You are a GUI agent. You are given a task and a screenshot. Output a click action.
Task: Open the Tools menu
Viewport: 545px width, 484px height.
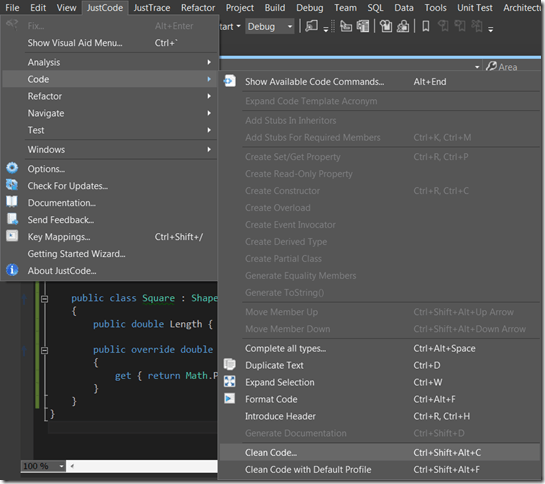click(x=435, y=8)
